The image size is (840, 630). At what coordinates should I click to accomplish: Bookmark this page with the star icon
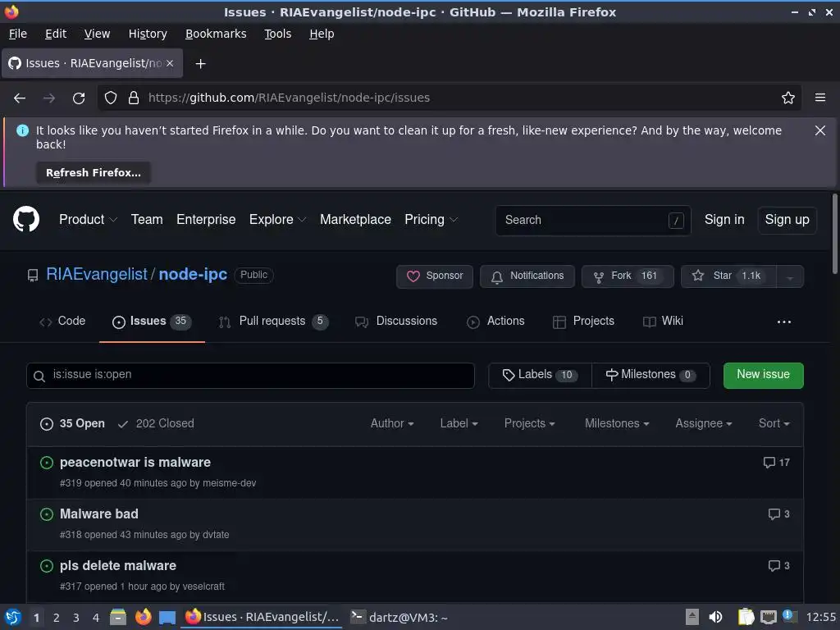click(x=788, y=98)
